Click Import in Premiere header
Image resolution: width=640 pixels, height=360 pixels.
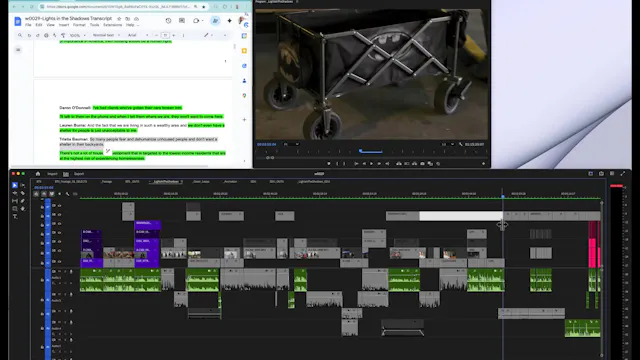[x=52, y=174]
